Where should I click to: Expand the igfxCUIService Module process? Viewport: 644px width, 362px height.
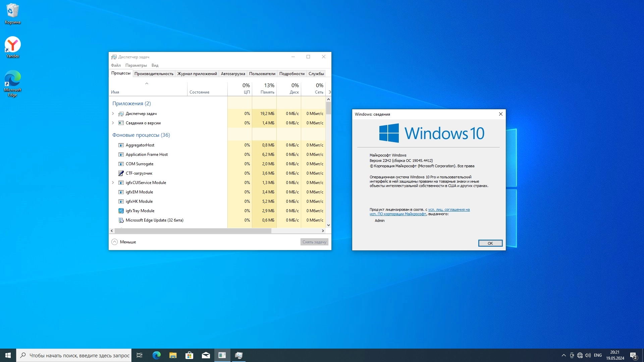113,183
